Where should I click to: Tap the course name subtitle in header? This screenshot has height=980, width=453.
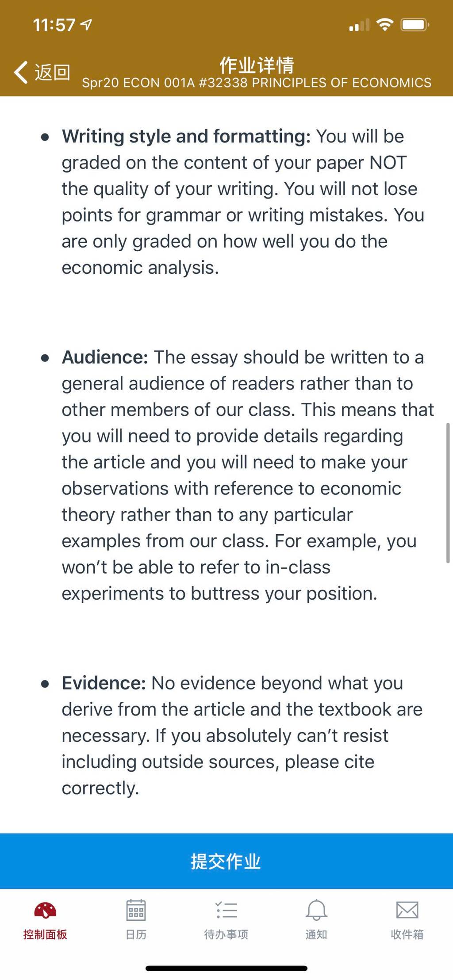(x=257, y=83)
